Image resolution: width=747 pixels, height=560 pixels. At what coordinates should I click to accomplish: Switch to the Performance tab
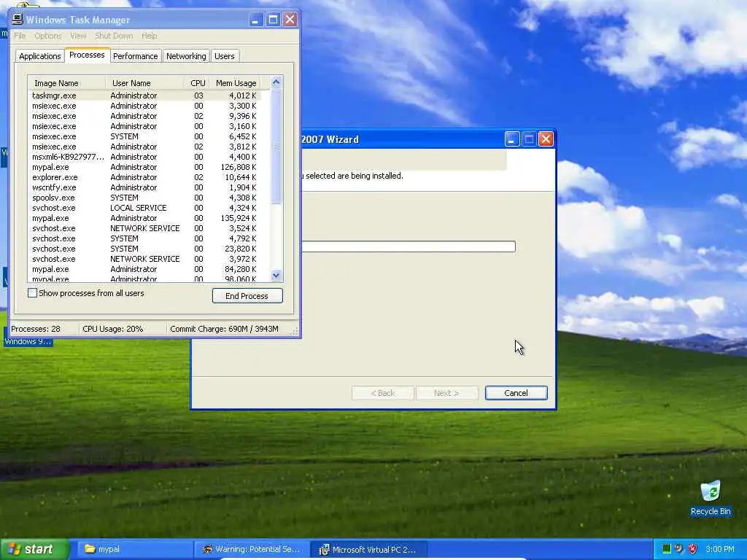click(135, 56)
